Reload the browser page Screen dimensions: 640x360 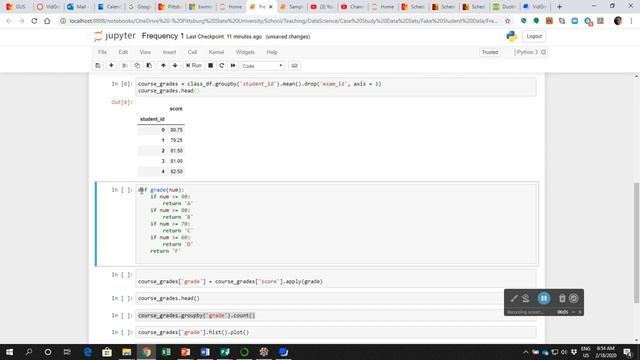point(34,21)
